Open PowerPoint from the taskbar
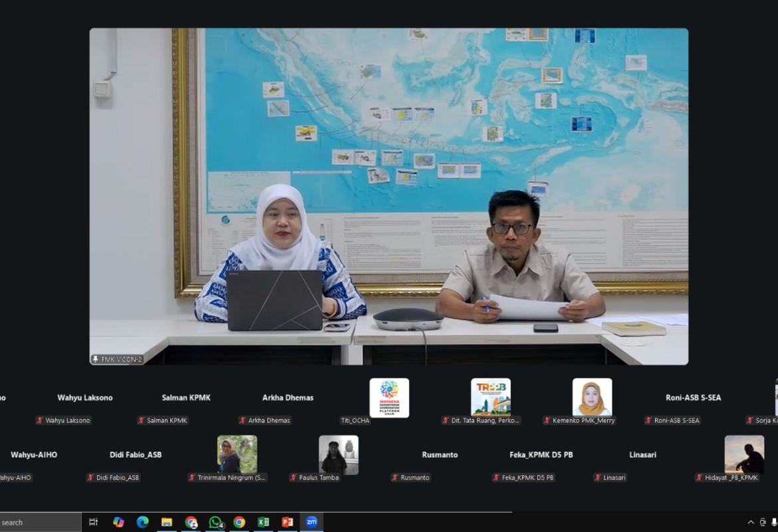 (287, 522)
